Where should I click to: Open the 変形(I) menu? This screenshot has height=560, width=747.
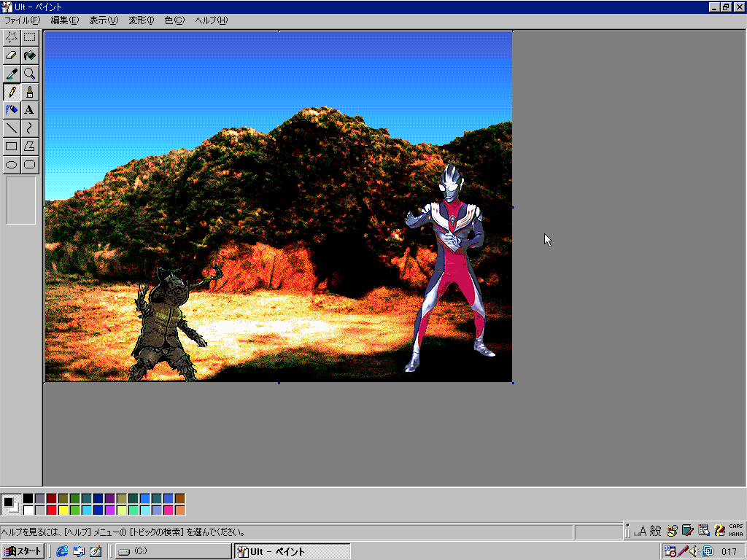[x=142, y=20]
